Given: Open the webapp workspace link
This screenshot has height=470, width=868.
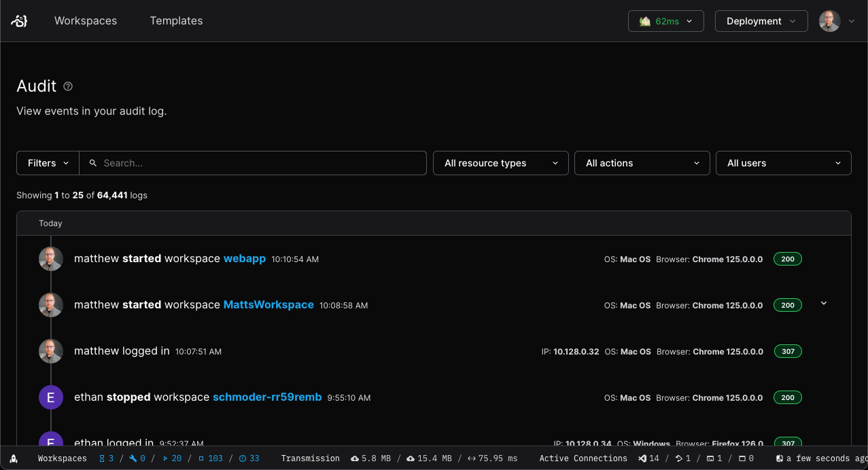Looking at the screenshot, I should (x=244, y=259).
